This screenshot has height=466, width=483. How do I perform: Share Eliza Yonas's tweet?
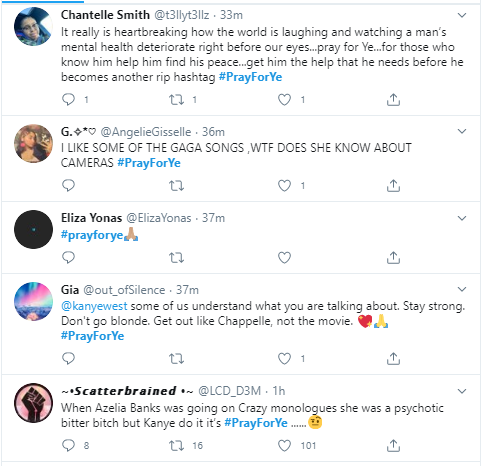point(393,258)
